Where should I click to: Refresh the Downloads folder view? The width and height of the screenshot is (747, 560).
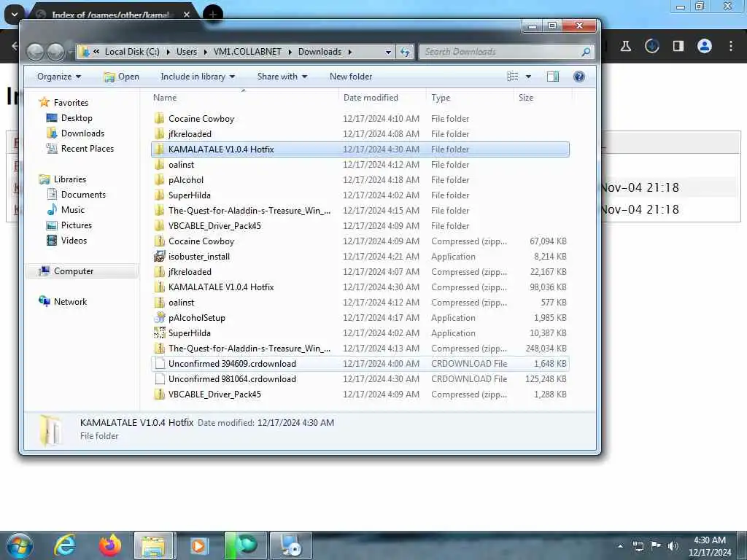405,52
